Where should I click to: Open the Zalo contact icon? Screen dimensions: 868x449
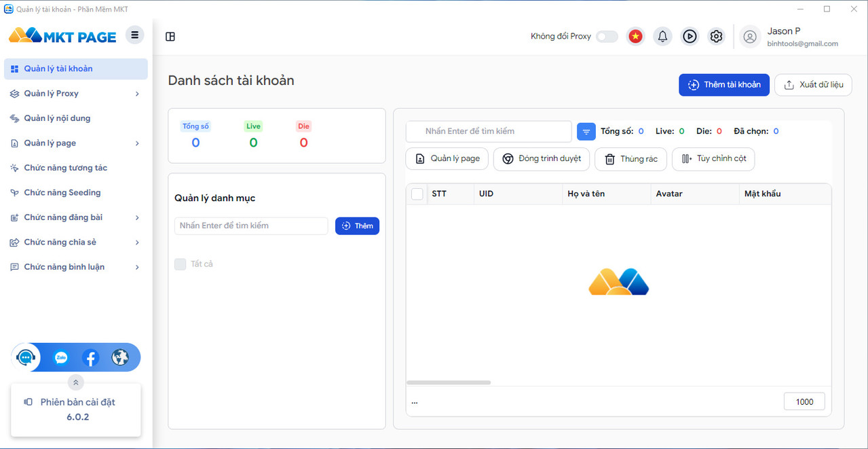(x=61, y=357)
